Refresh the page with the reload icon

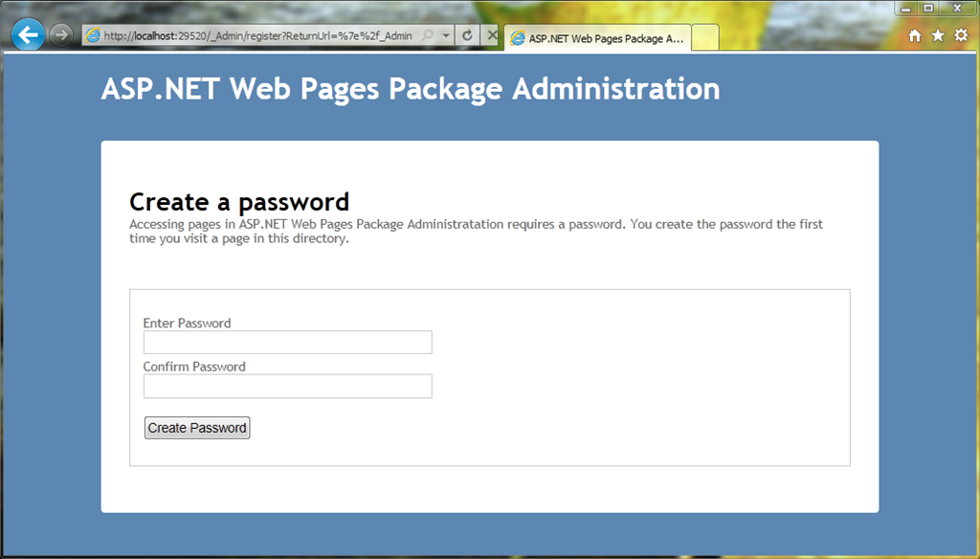tap(467, 35)
